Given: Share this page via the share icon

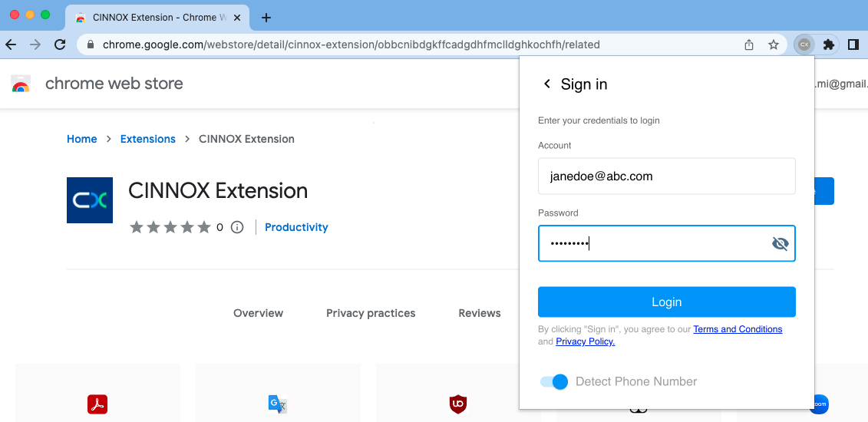Looking at the screenshot, I should pyautogui.click(x=749, y=45).
